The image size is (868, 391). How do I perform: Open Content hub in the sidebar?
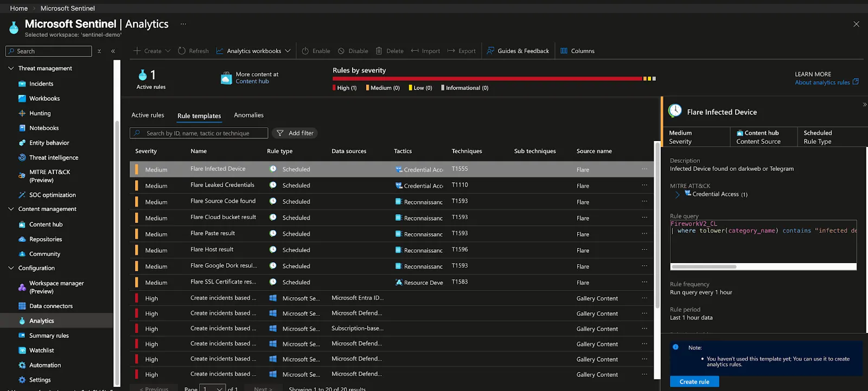click(46, 224)
